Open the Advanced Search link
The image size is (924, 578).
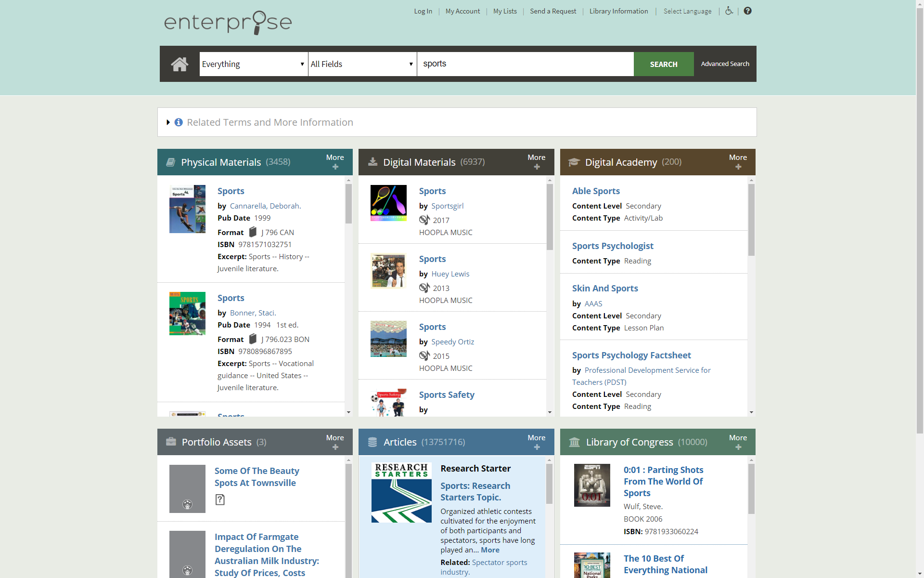point(725,64)
